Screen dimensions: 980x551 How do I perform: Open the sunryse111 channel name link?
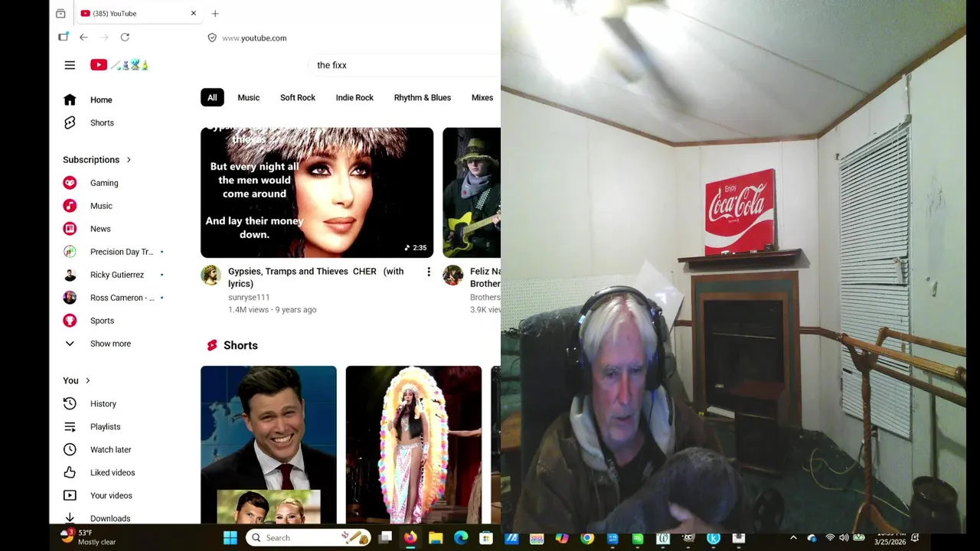(249, 297)
